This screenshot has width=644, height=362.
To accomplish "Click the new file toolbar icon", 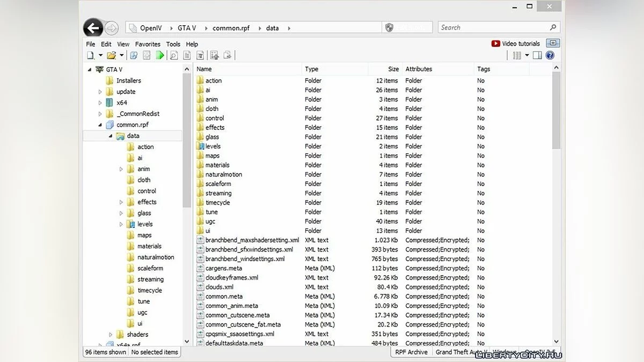I will tap(90, 55).
